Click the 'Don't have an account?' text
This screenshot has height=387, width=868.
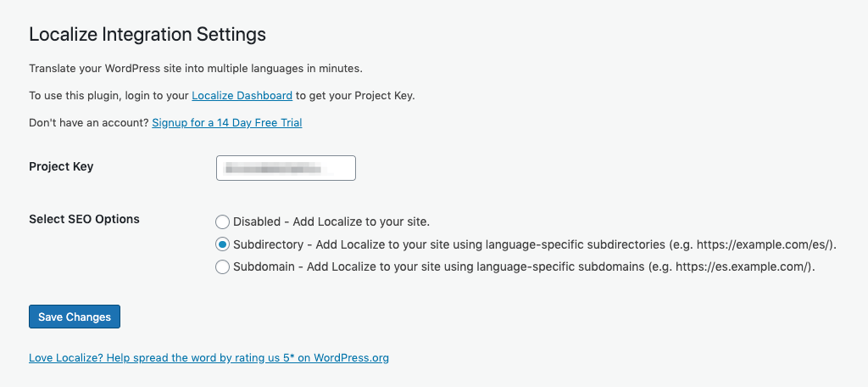tap(89, 122)
